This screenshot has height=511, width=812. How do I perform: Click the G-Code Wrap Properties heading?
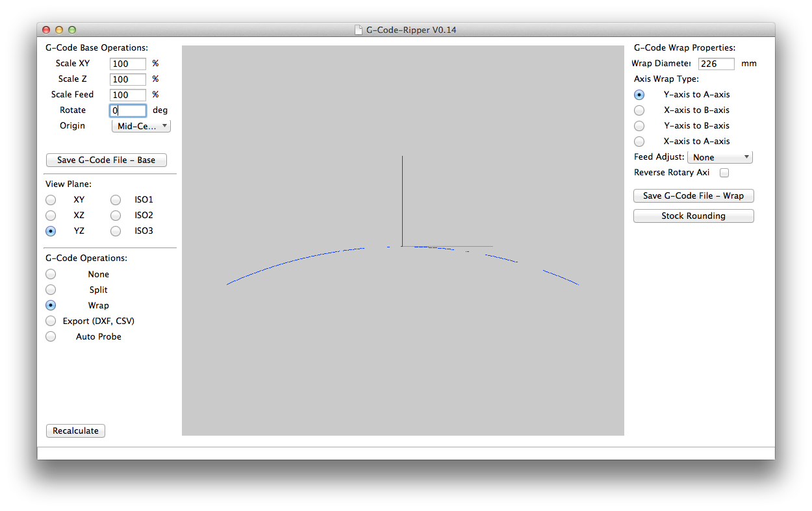685,47
